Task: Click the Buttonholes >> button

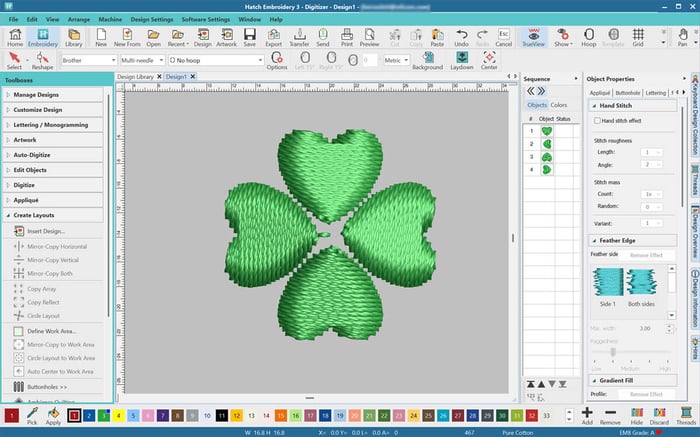Action: (x=47, y=386)
